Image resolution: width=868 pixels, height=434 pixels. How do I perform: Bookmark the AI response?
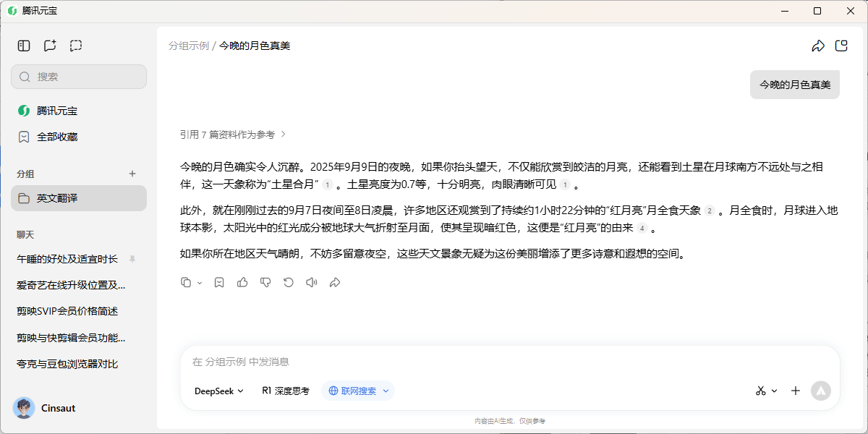(x=219, y=282)
